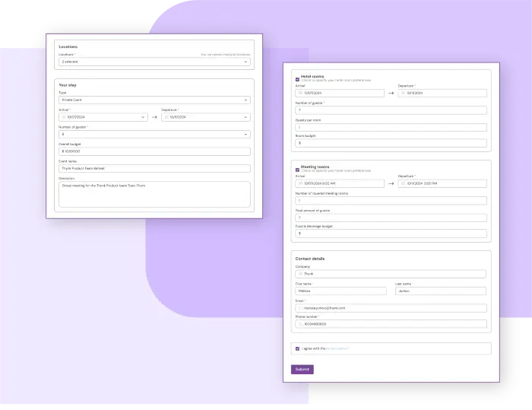The width and height of the screenshot is (532, 410).
Task: Click the Event name input field
Action: [154, 168]
